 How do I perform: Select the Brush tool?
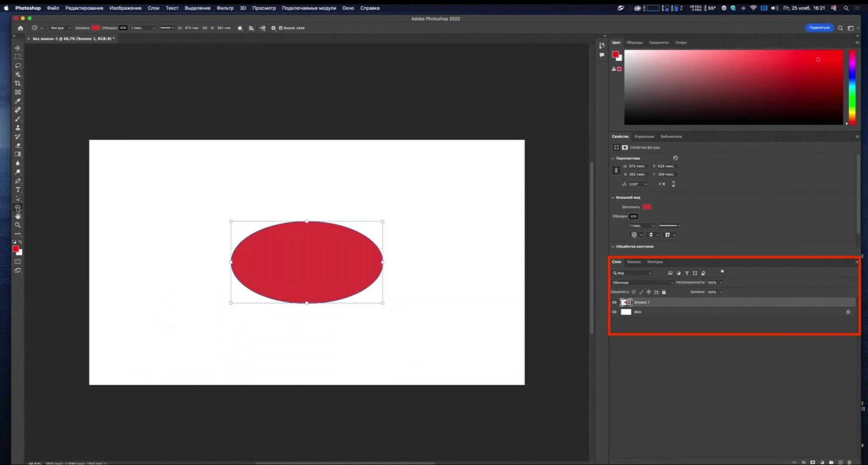(18, 119)
